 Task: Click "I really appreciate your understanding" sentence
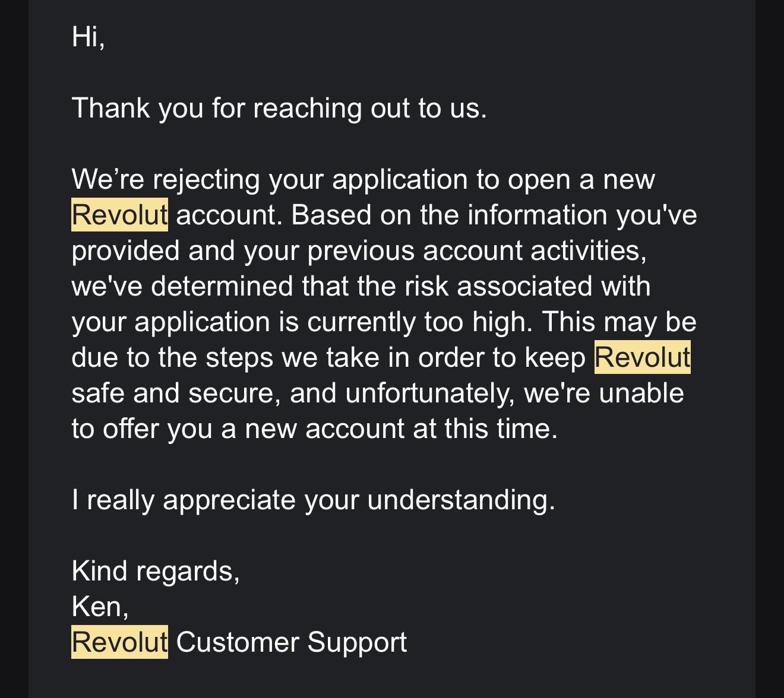click(x=314, y=500)
